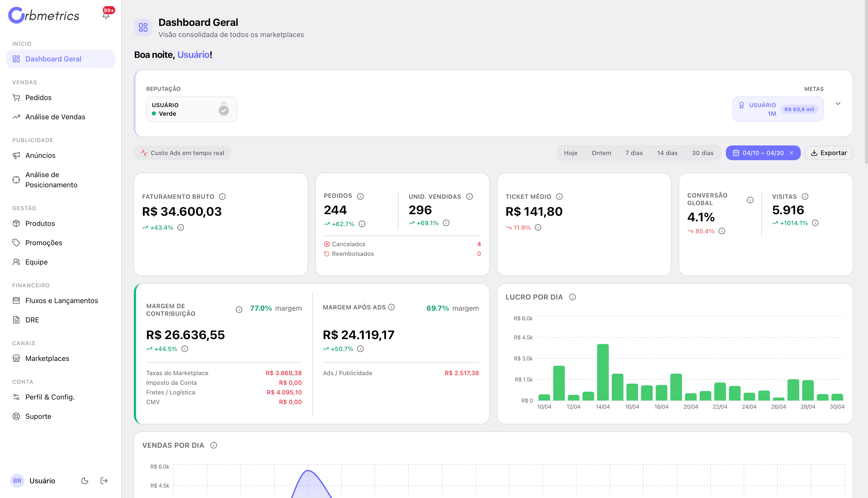
Task: Click the reputation medal check icon
Action: click(224, 109)
